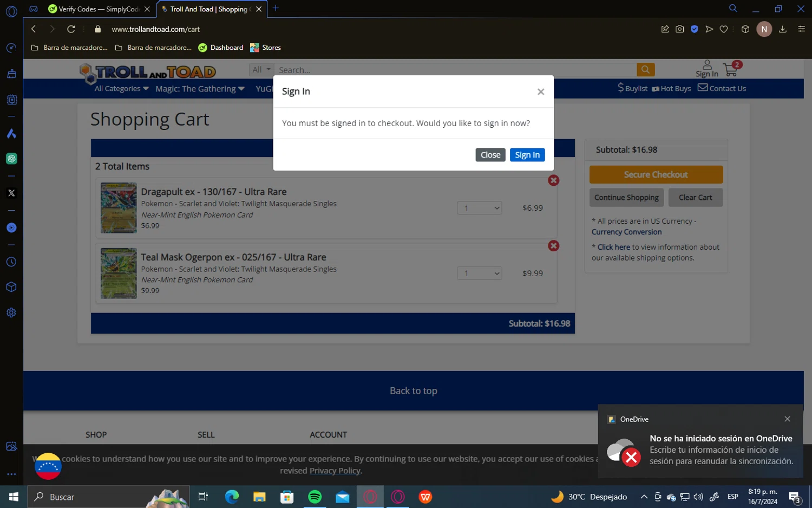The image size is (812, 508).
Task: Open the Contact Us link
Action: [722, 88]
